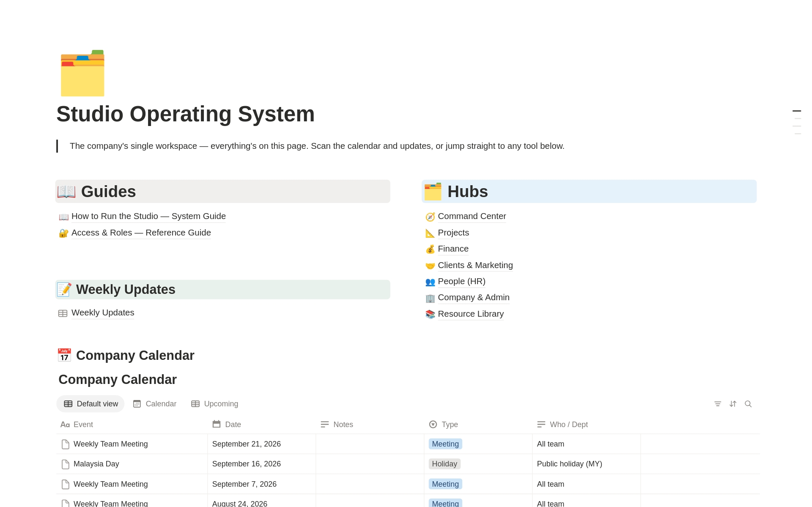Viewport: 812px width, 507px height.
Task: Click the building icon beside Company & Admin
Action: [430, 298]
